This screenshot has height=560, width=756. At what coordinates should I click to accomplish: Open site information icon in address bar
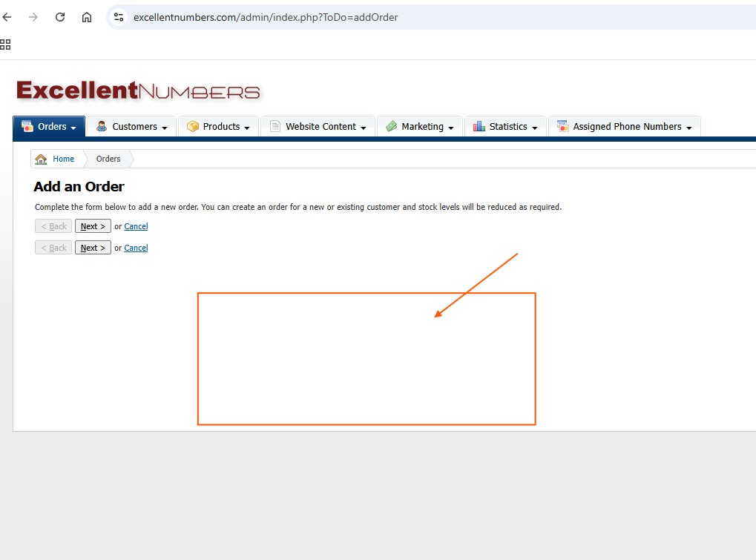tap(119, 17)
